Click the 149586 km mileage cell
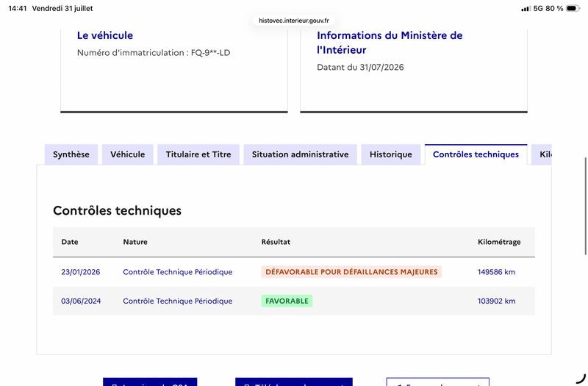The image size is (588, 386). [496, 272]
